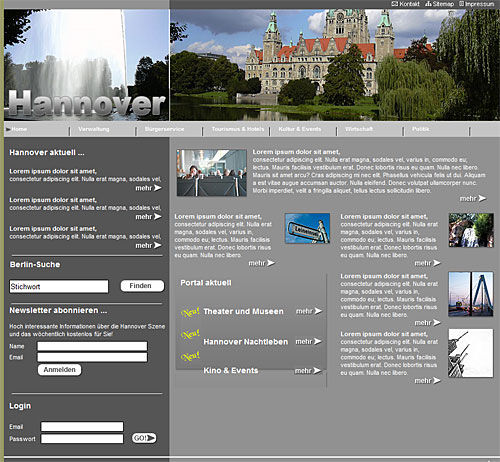Image resolution: width=500 pixels, height=462 pixels.
Task: Open the street-sign photo thumbnail
Action: click(307, 228)
